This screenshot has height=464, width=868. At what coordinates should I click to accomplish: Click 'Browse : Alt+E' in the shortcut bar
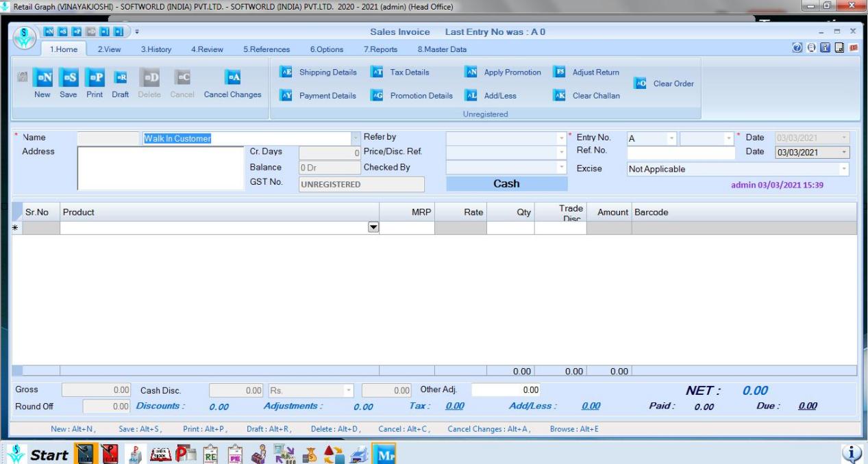(575, 429)
